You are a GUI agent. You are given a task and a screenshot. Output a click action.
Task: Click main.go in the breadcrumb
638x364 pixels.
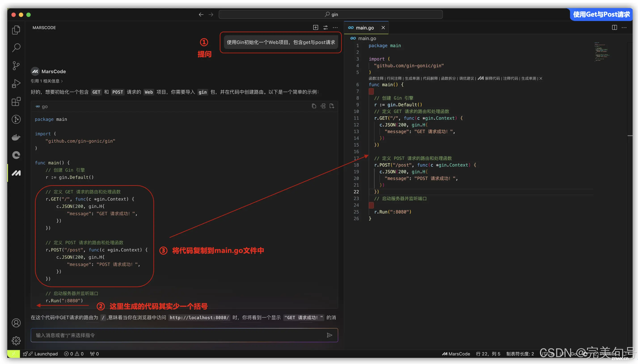click(x=367, y=38)
